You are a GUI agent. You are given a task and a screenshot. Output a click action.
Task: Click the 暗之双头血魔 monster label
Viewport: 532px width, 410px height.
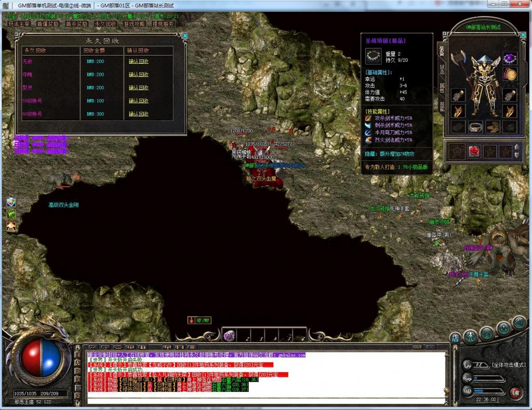pyautogui.click(x=261, y=179)
